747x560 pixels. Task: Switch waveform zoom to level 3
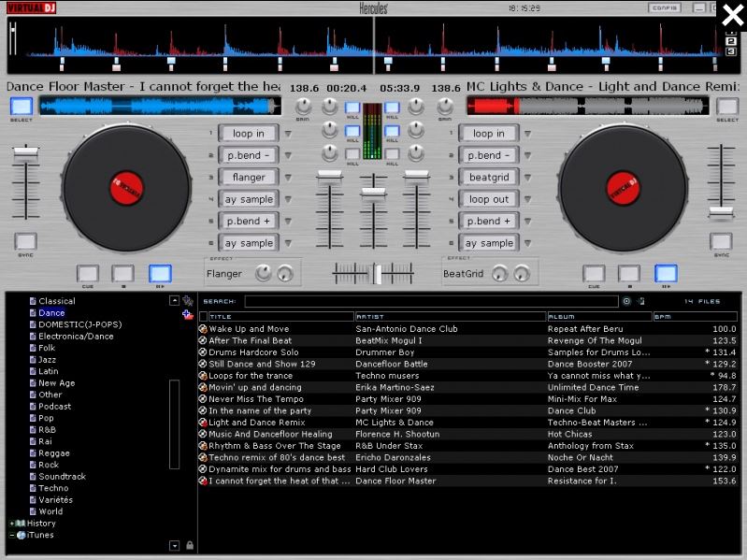click(x=731, y=51)
